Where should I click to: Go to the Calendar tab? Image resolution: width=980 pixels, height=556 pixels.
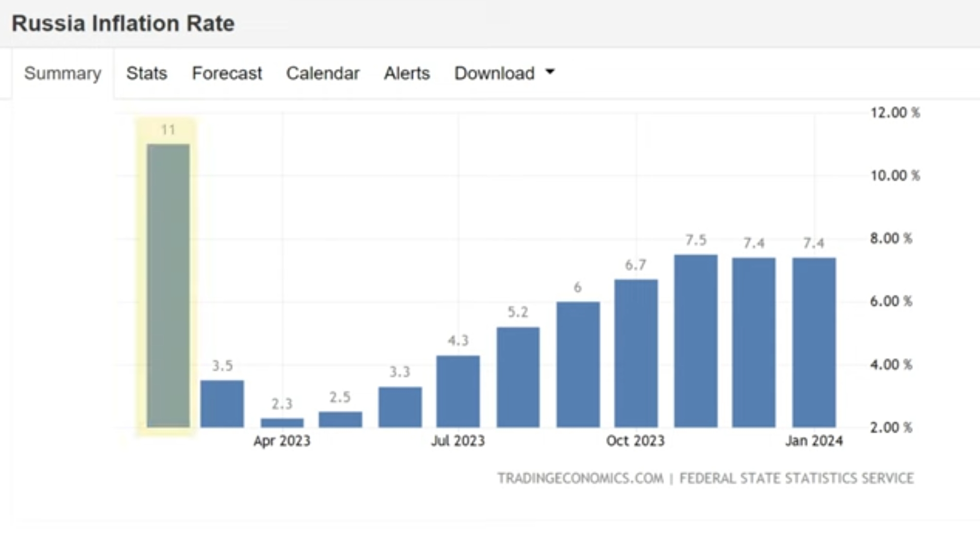323,73
